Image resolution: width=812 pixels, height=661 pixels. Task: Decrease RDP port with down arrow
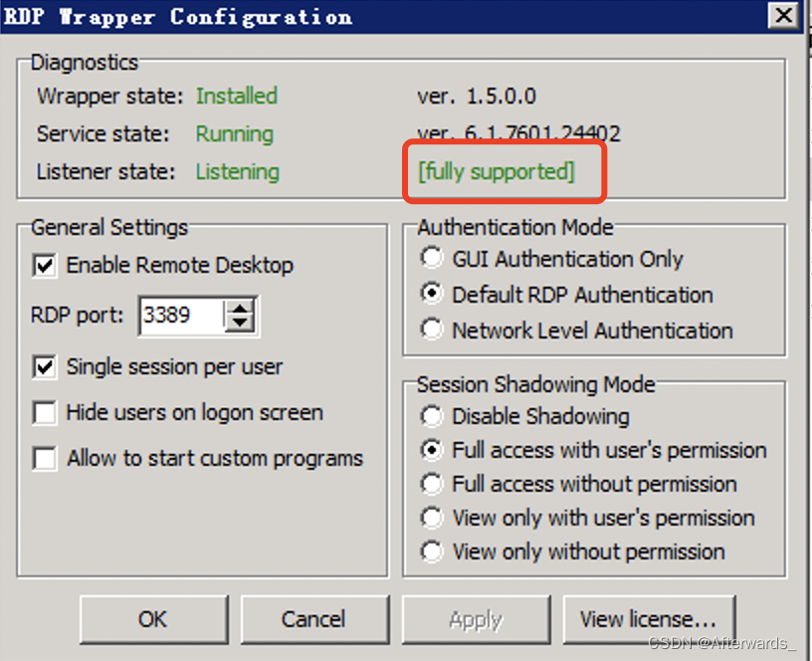(x=239, y=324)
